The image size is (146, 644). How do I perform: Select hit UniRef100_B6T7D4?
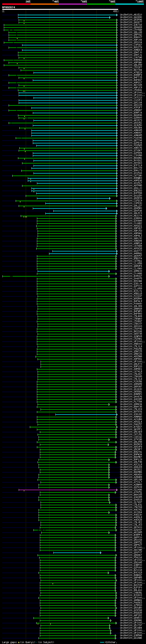tap(131, 70)
